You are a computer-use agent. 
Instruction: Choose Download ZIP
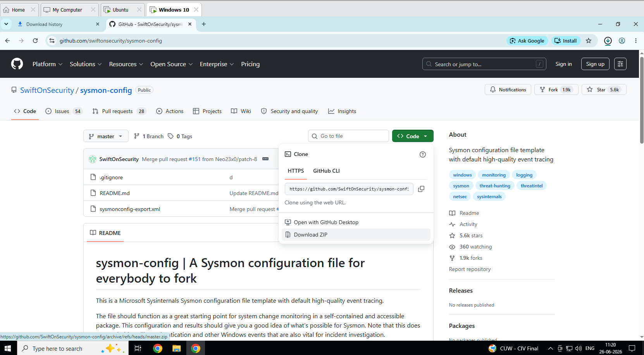356,235
